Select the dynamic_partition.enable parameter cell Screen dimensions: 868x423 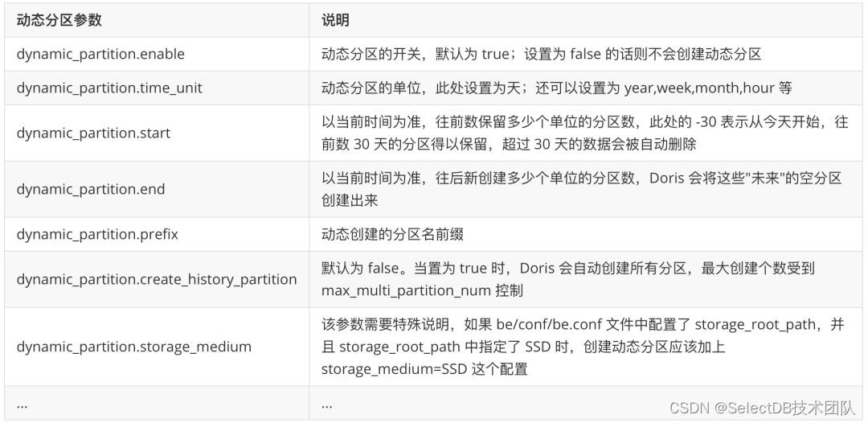pos(100,55)
